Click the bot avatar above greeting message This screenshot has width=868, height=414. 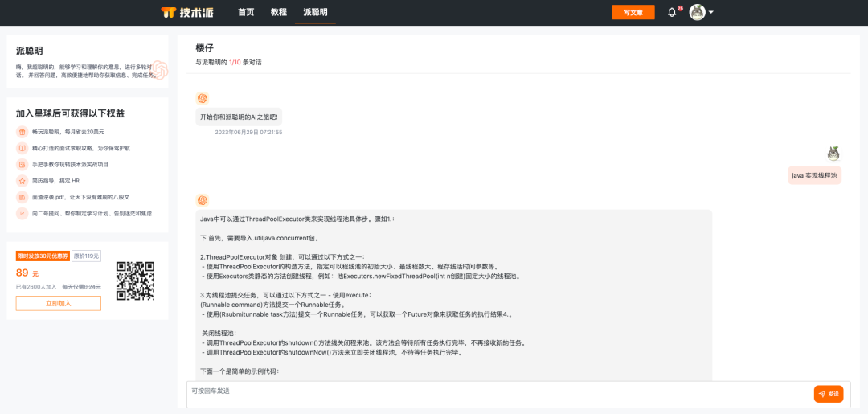(x=203, y=99)
